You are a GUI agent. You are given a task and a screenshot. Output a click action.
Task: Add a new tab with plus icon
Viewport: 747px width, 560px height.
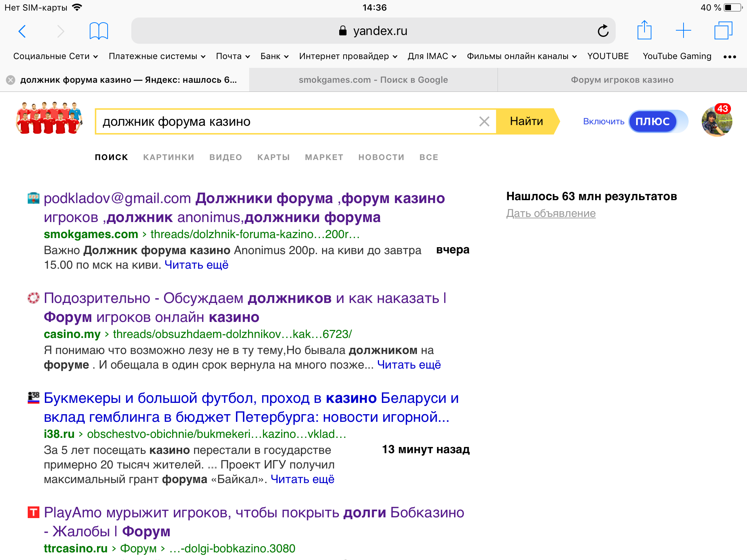(x=683, y=31)
